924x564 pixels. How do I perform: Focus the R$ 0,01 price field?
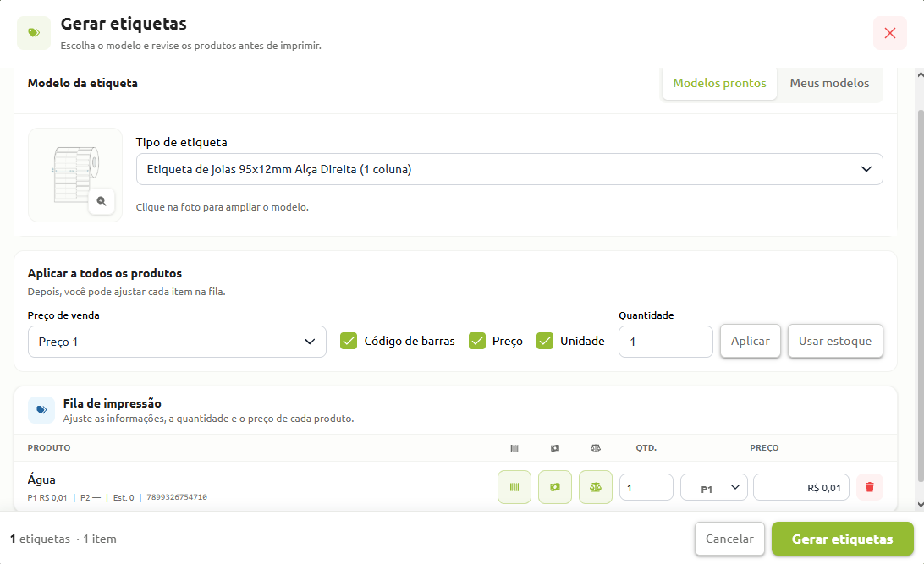(x=801, y=487)
